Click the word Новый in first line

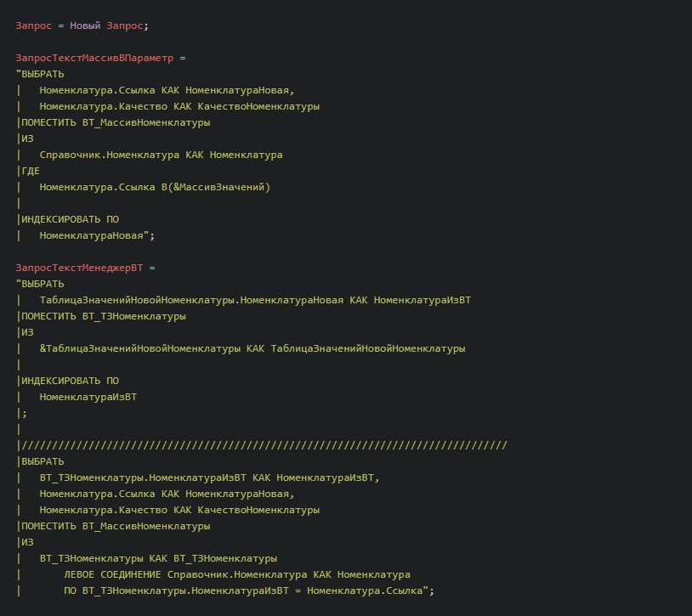point(85,25)
